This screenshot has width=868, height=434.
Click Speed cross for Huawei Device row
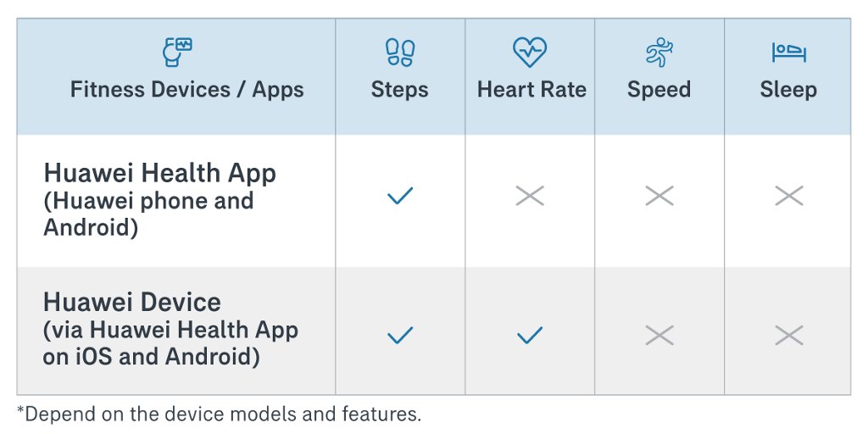point(659,336)
